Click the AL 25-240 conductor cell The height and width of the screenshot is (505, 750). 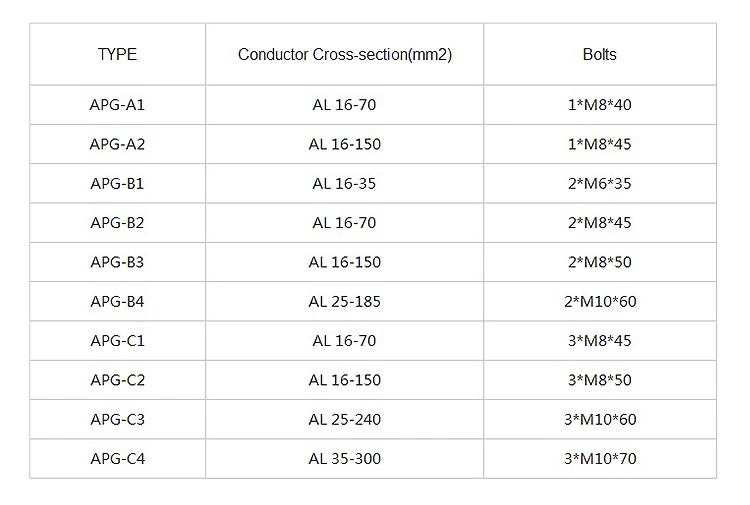pos(345,420)
